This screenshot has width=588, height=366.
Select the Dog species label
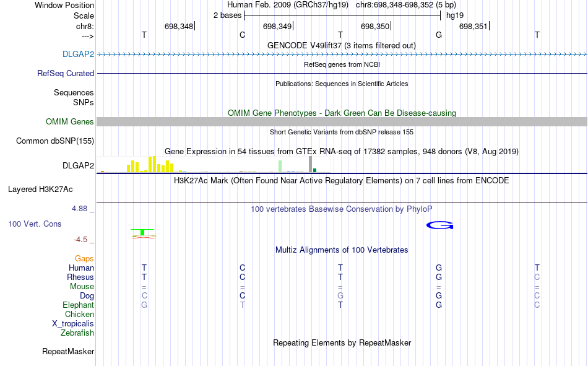pyautogui.click(x=87, y=296)
